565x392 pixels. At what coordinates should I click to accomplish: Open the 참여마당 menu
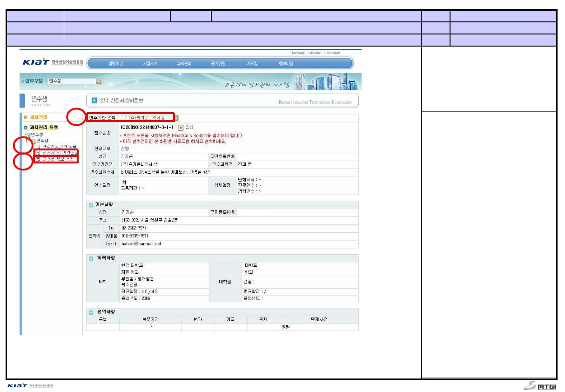point(286,63)
